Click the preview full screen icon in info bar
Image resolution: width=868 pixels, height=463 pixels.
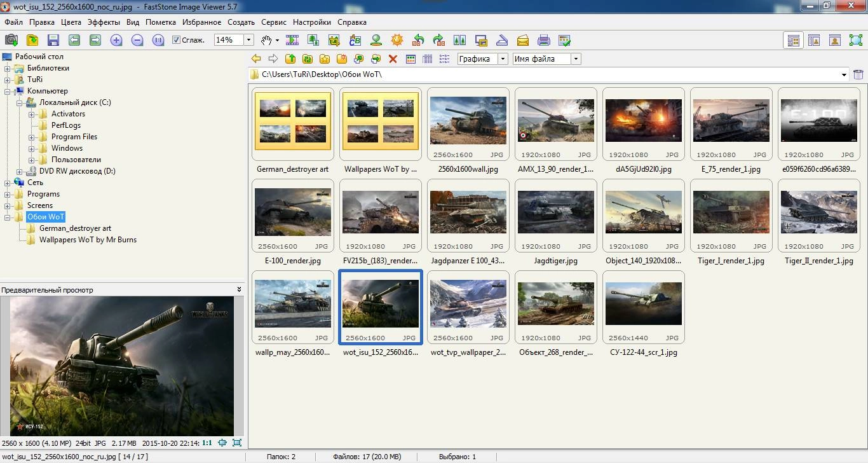[237, 443]
